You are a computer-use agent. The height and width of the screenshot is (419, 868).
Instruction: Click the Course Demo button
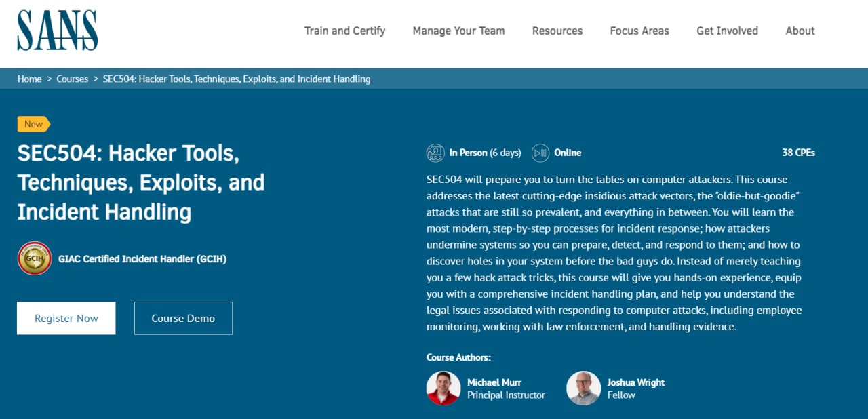point(183,318)
